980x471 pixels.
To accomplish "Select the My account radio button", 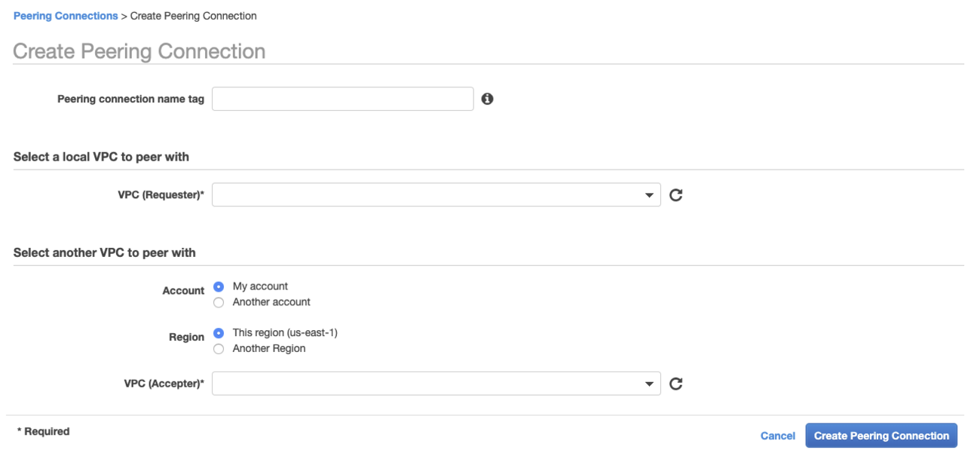I will coord(219,286).
